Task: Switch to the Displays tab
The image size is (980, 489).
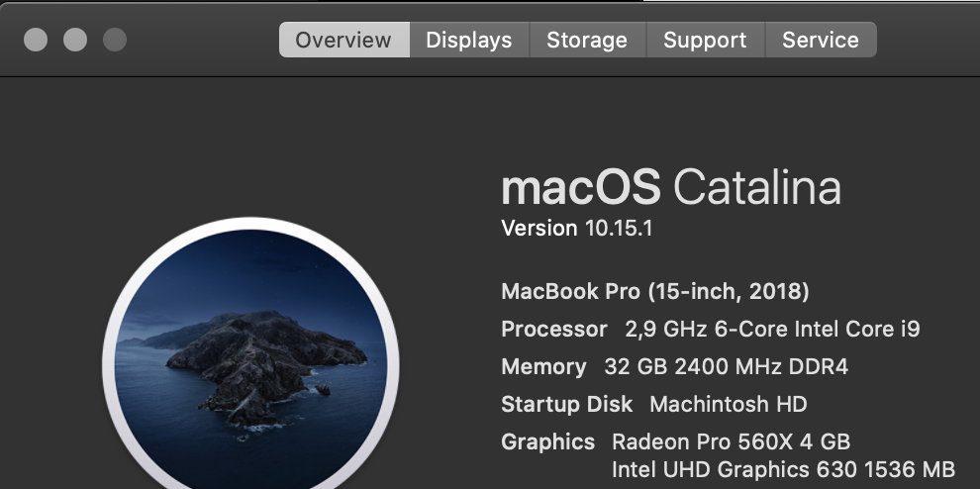Action: [x=469, y=40]
